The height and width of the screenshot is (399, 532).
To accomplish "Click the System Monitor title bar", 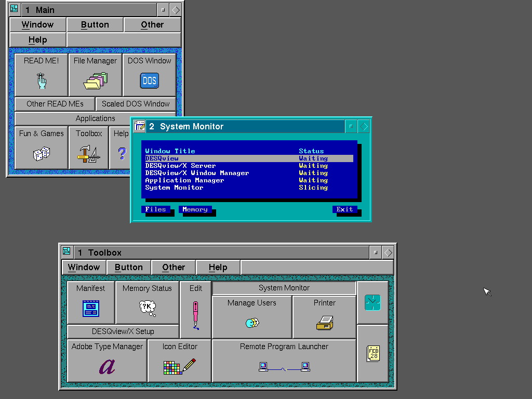I will [x=245, y=126].
